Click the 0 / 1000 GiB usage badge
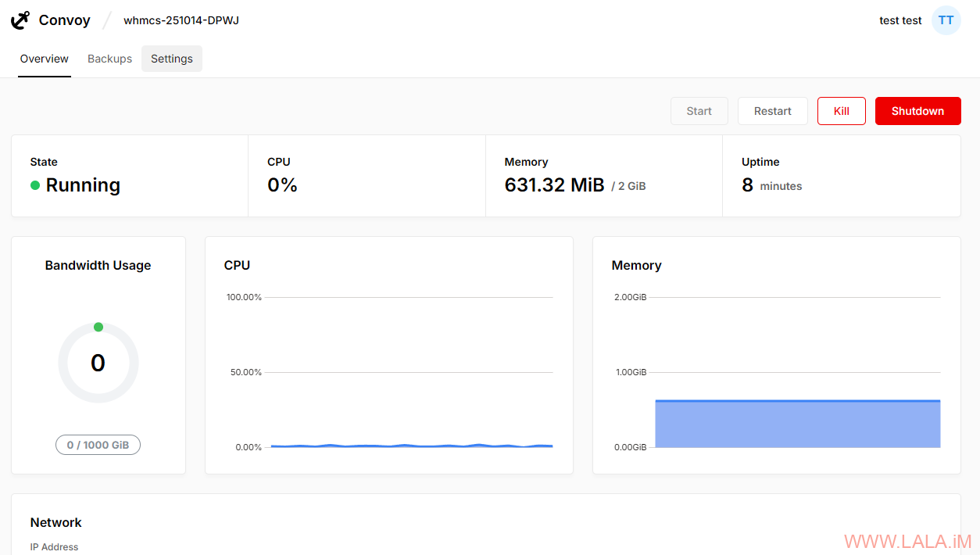This screenshot has height=555, width=980. point(98,445)
